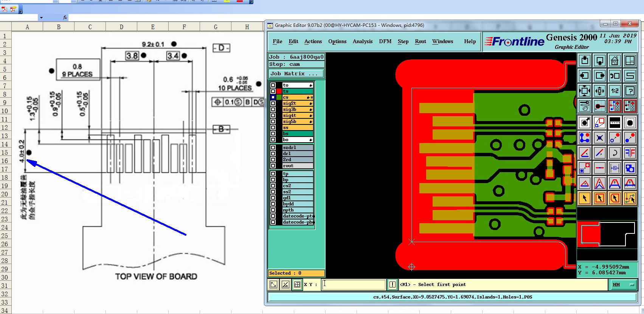Toggle display checkbox for layer 'tp'

pos(273,174)
